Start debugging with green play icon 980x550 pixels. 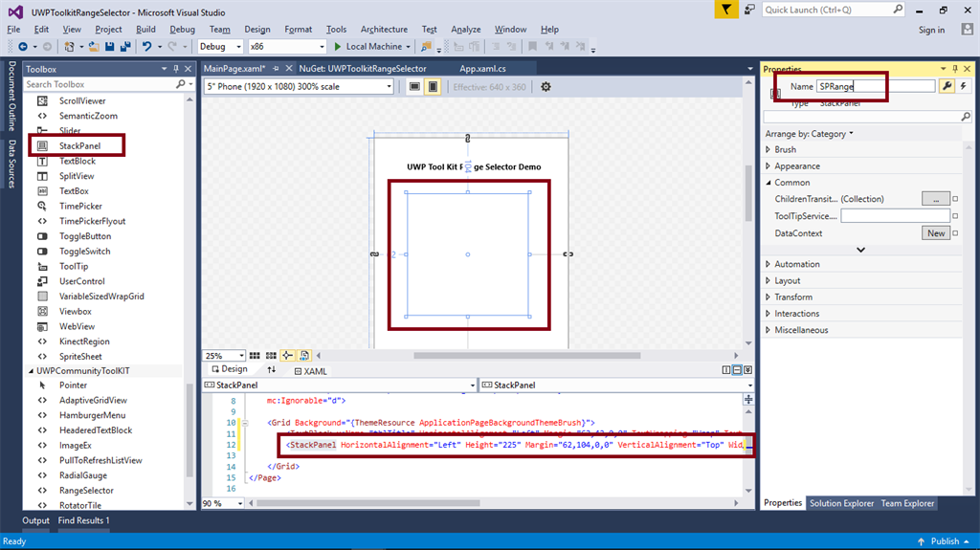click(x=338, y=46)
